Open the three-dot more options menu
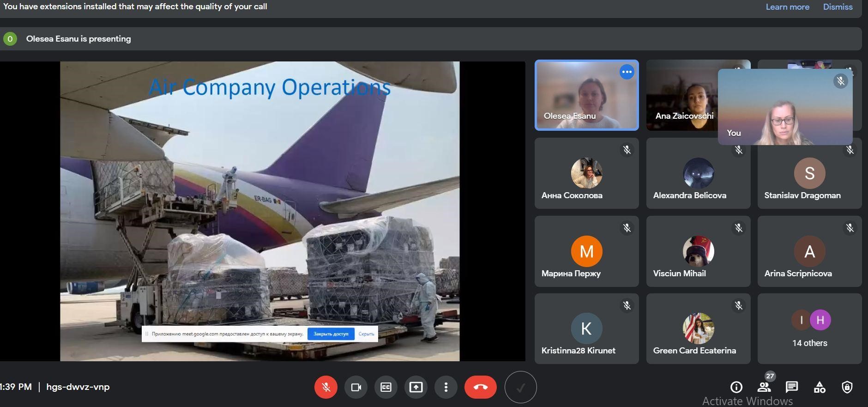Viewport: 868px width, 407px height. point(446,387)
